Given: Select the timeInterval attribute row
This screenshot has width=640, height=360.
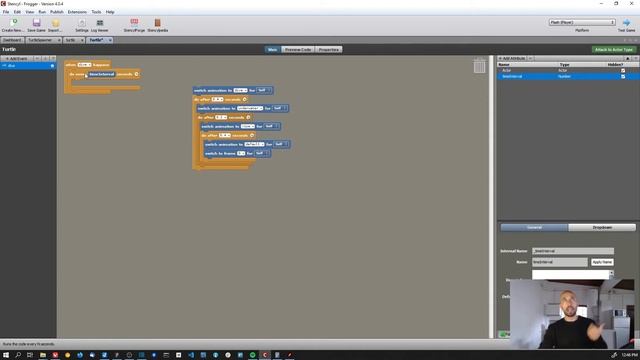Looking at the screenshot, I should [568, 76].
